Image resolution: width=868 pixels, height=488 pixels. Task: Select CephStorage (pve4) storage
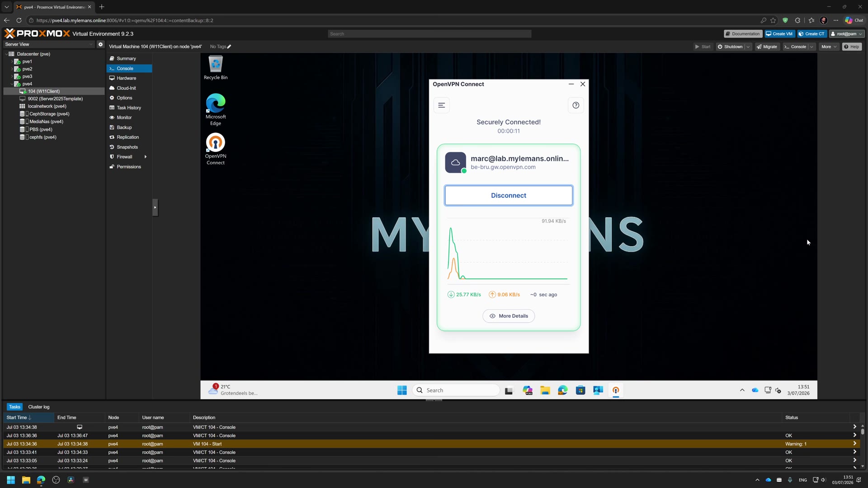[x=54, y=114]
